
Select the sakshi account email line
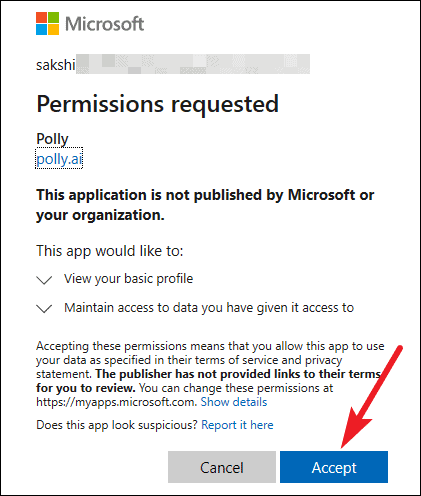tap(173, 64)
